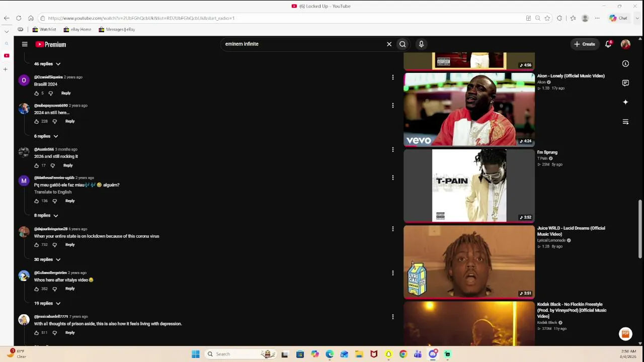Viewport: 644px width, 362px height.
Task: Like the "Brasilll 2024" comment
Action: (x=36, y=93)
